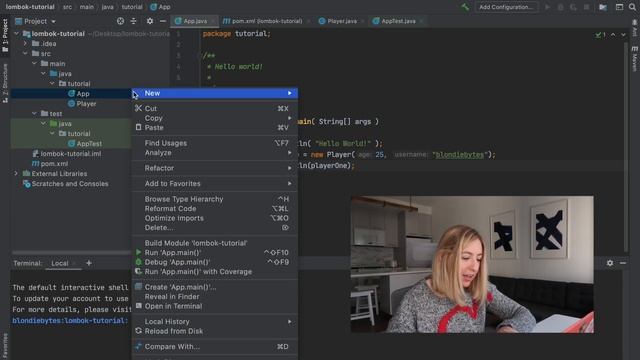Close the Player.java editor tab

tap(362, 21)
